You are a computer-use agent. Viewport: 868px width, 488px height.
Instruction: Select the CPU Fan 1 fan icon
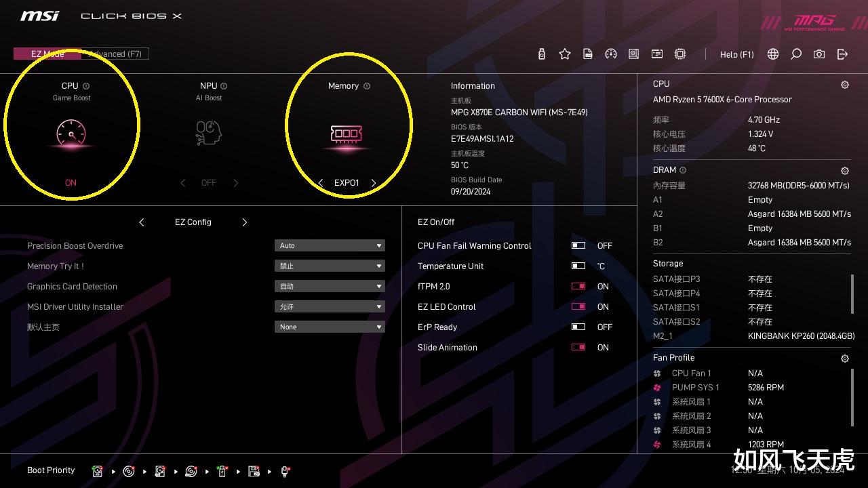tap(657, 373)
